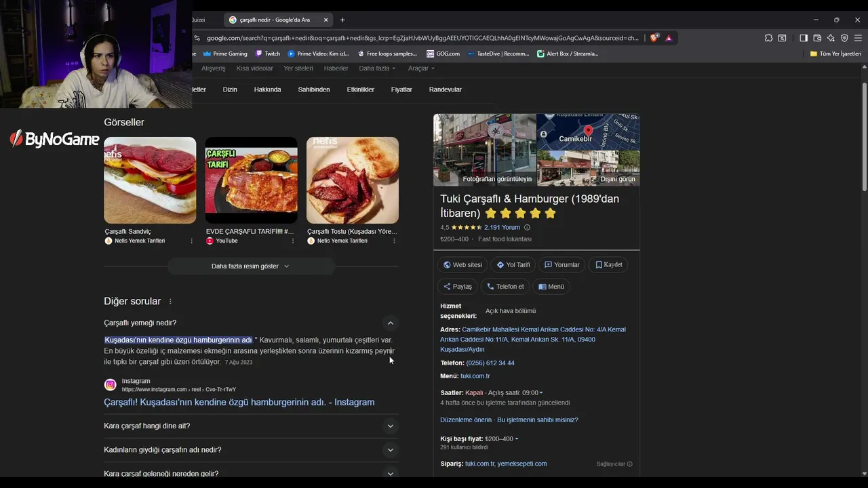Switch to the Etkinlikler tab
This screenshot has height=488, width=868.
pyautogui.click(x=360, y=89)
